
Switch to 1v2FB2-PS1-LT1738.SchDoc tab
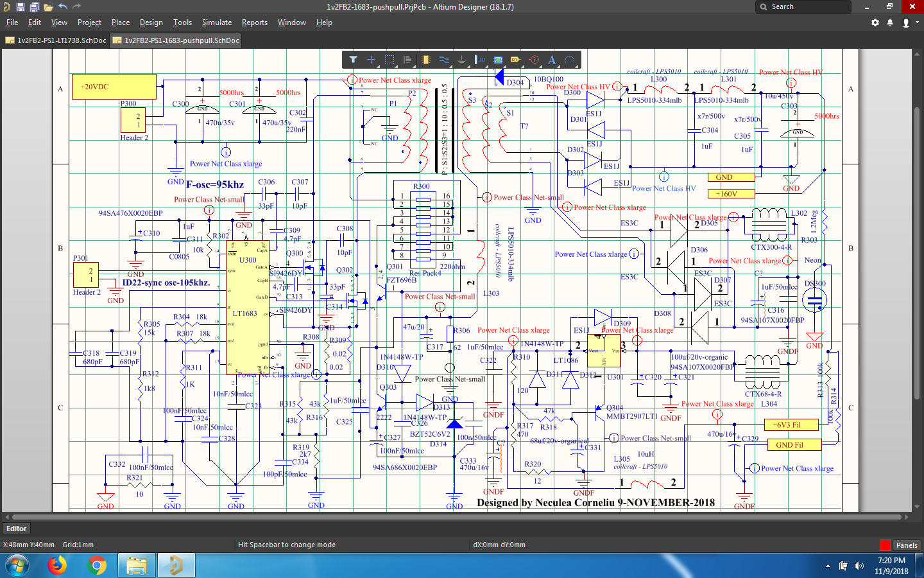[x=55, y=40]
